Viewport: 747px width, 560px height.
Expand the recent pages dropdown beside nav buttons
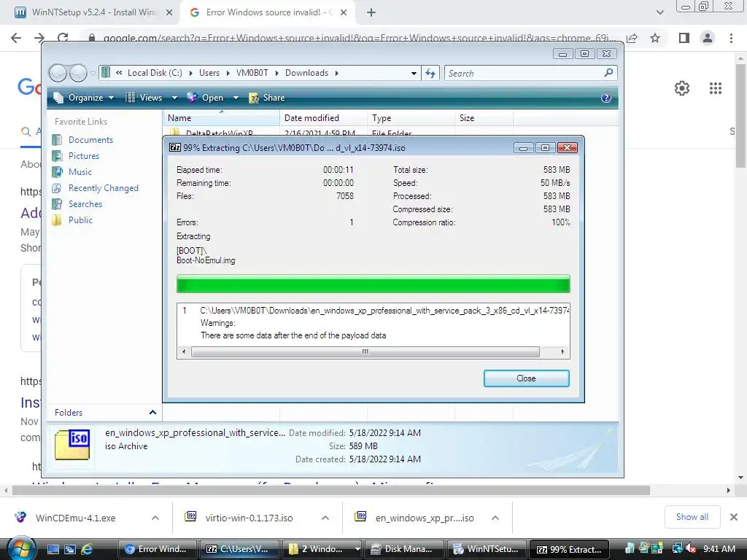pyautogui.click(x=93, y=74)
